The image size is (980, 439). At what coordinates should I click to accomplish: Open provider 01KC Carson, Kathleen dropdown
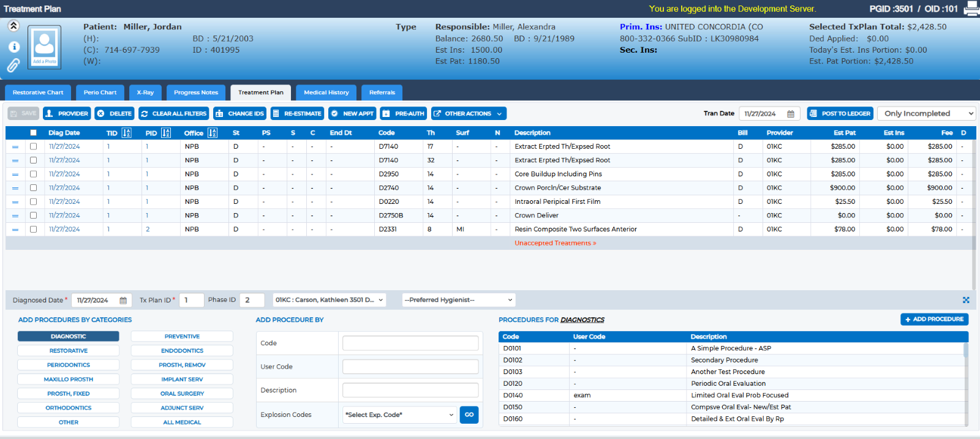coord(329,300)
